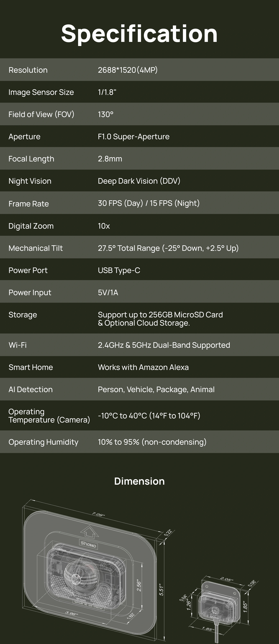279x644 pixels.
Task: Click Works with Amazon Alexa text
Action: point(143,367)
